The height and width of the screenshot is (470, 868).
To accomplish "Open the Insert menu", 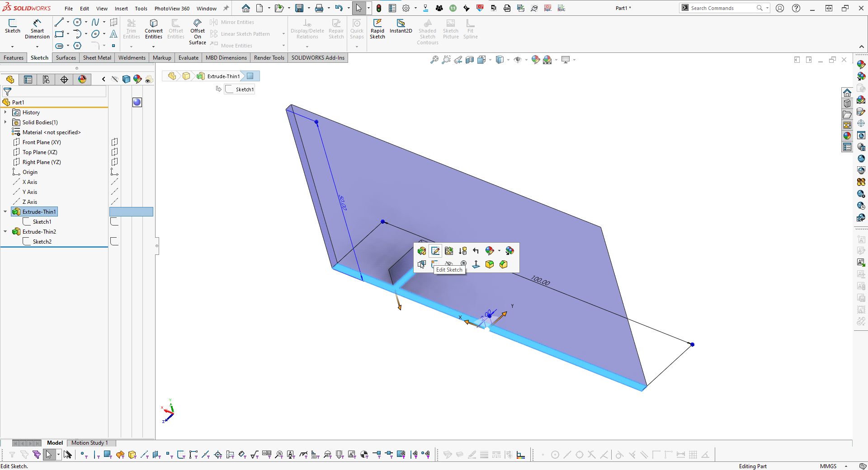I will 121,8.
